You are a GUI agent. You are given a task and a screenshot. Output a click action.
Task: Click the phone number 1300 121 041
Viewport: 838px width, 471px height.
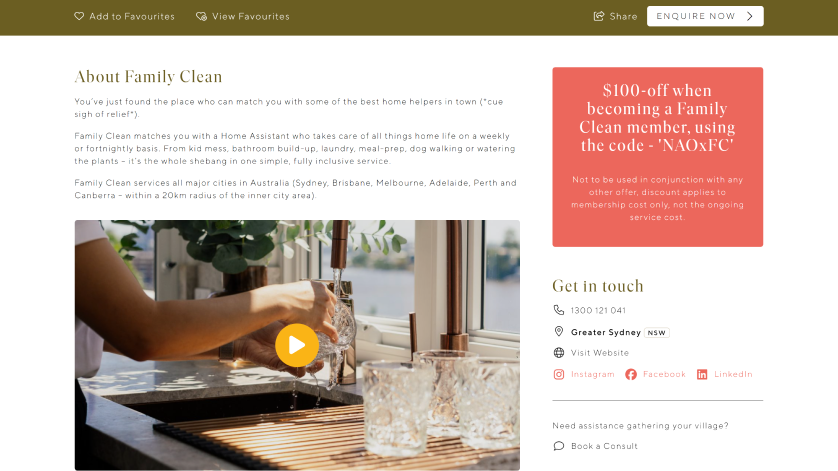pos(598,310)
